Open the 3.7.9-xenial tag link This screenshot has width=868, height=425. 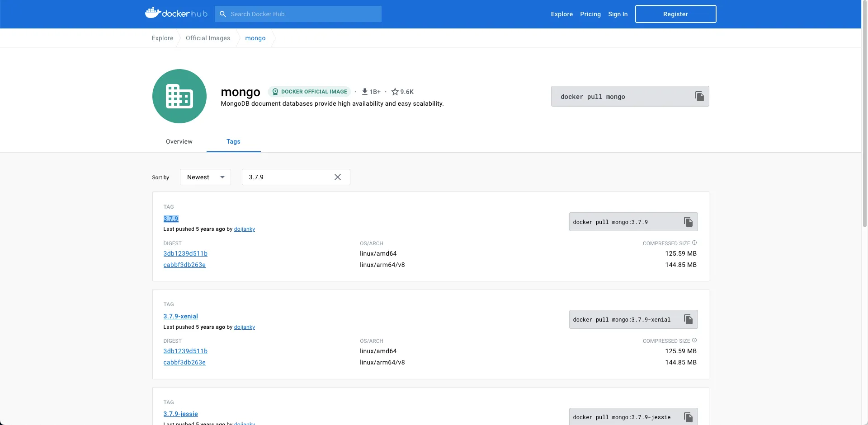point(180,316)
